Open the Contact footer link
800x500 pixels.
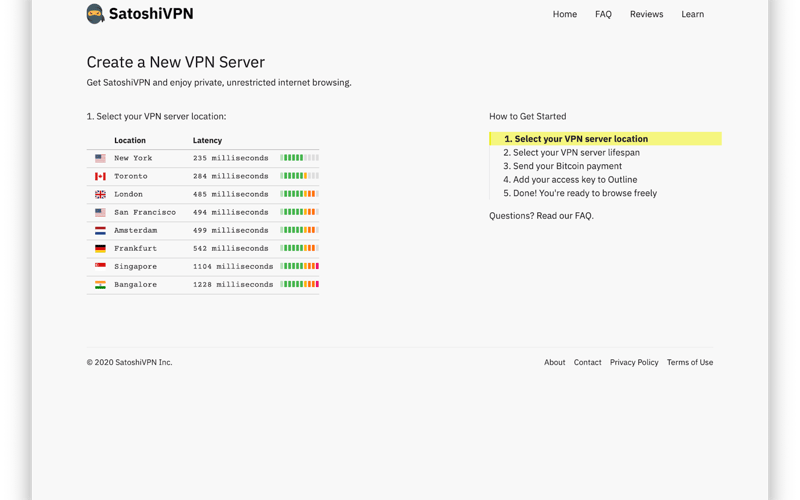[587, 362]
